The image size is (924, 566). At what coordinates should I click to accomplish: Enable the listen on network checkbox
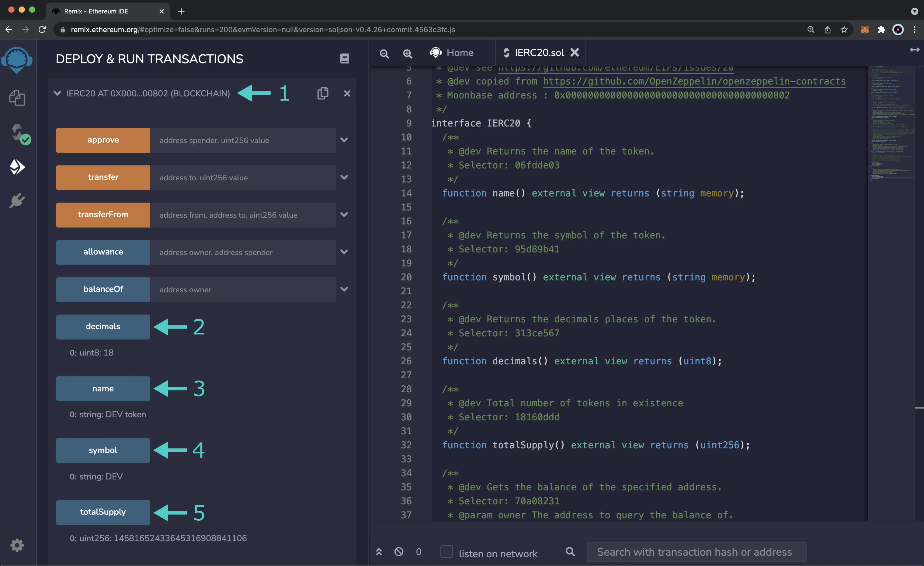(x=446, y=551)
